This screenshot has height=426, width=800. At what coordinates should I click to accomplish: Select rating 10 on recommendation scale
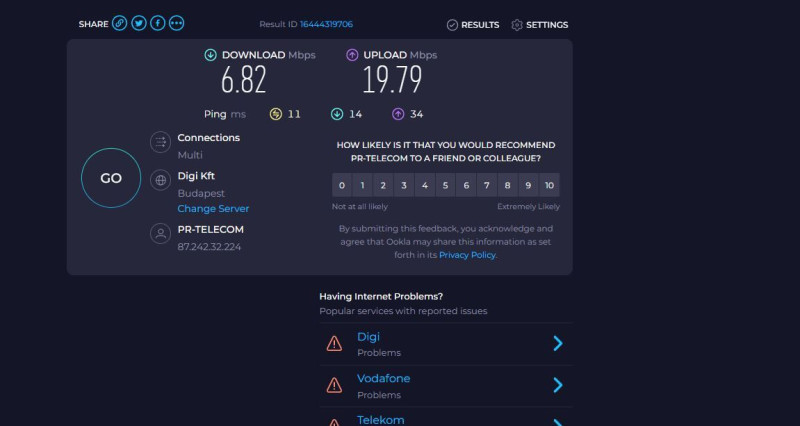tap(549, 185)
